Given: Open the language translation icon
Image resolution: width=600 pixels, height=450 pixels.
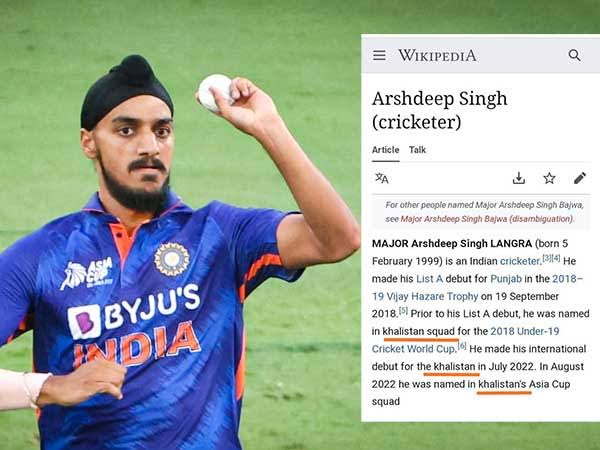Looking at the screenshot, I should point(382,178).
